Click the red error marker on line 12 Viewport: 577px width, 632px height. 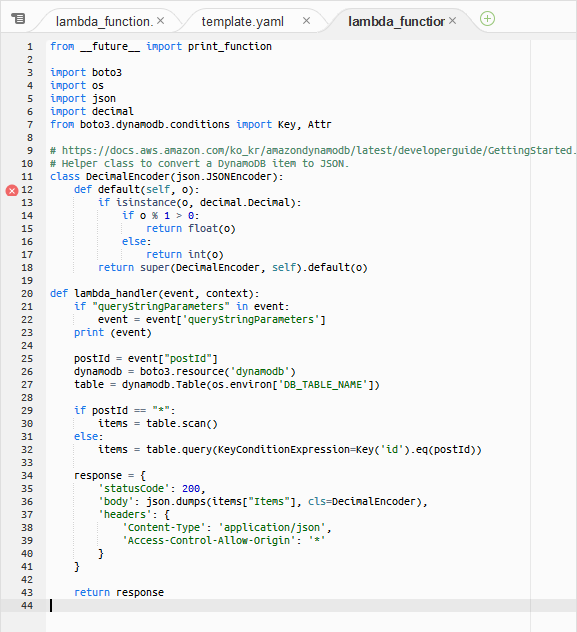pyautogui.click(x=12, y=191)
